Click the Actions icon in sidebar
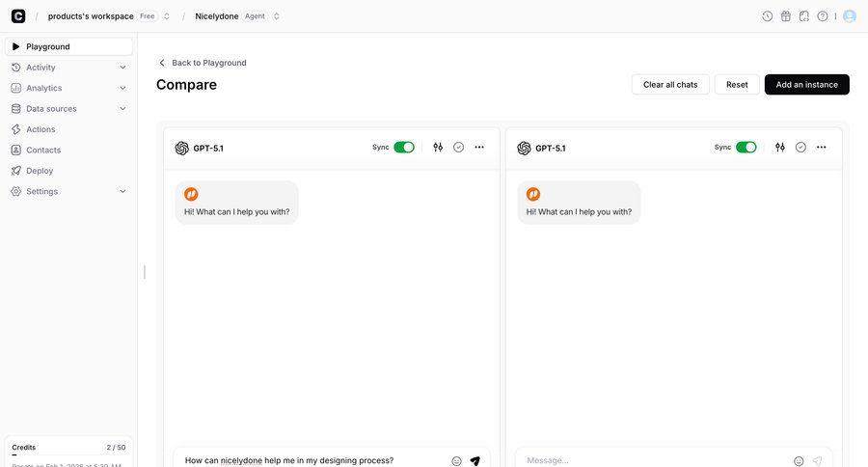Image resolution: width=868 pixels, height=467 pixels. pyautogui.click(x=16, y=129)
